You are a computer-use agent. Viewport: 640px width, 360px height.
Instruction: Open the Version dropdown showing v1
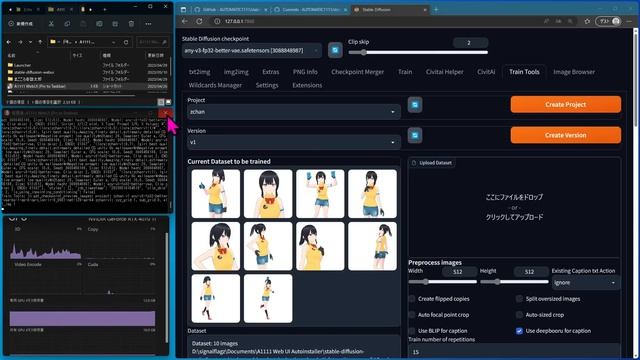tap(293, 142)
